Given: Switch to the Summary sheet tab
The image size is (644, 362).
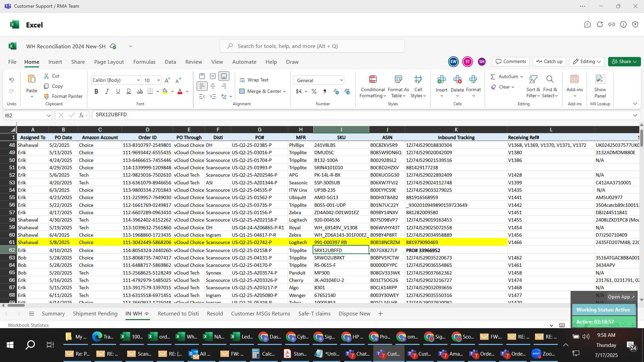Looking at the screenshot, I should (53, 314).
